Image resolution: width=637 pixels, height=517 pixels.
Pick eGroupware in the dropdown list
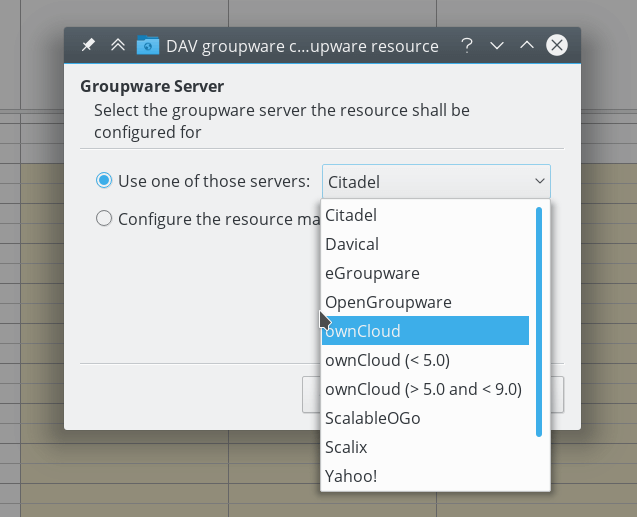(x=372, y=272)
